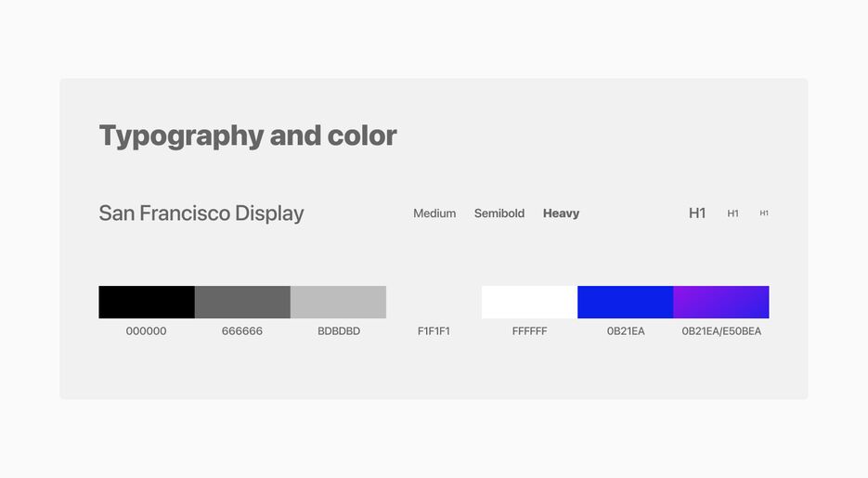Click the 666666 hex label
The width and height of the screenshot is (868, 478).
click(x=242, y=330)
